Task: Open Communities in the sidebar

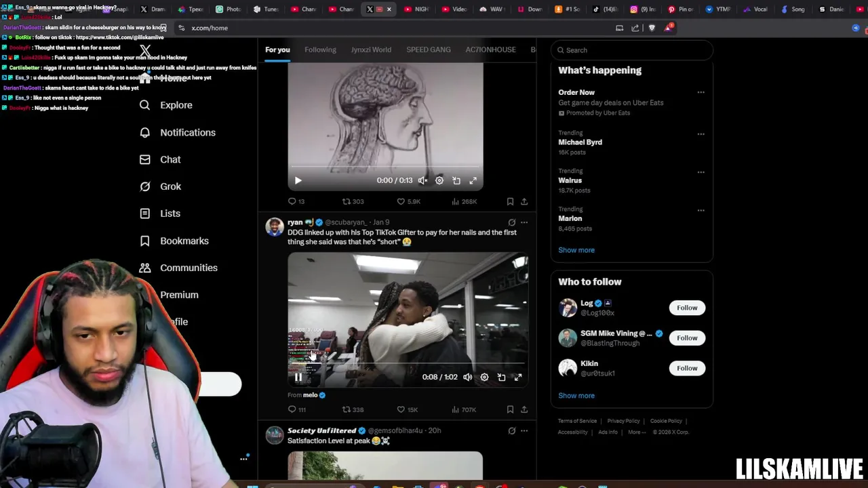Action: [x=178, y=268]
